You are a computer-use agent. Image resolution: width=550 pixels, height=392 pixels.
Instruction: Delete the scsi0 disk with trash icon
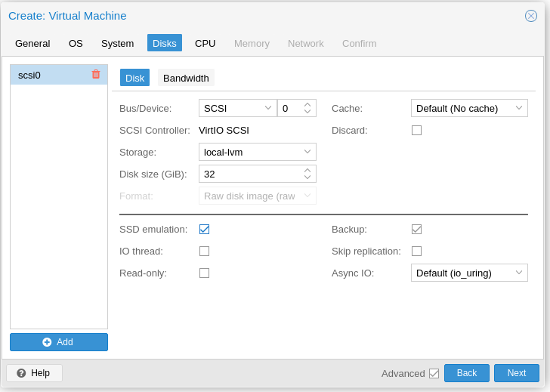[x=96, y=74]
